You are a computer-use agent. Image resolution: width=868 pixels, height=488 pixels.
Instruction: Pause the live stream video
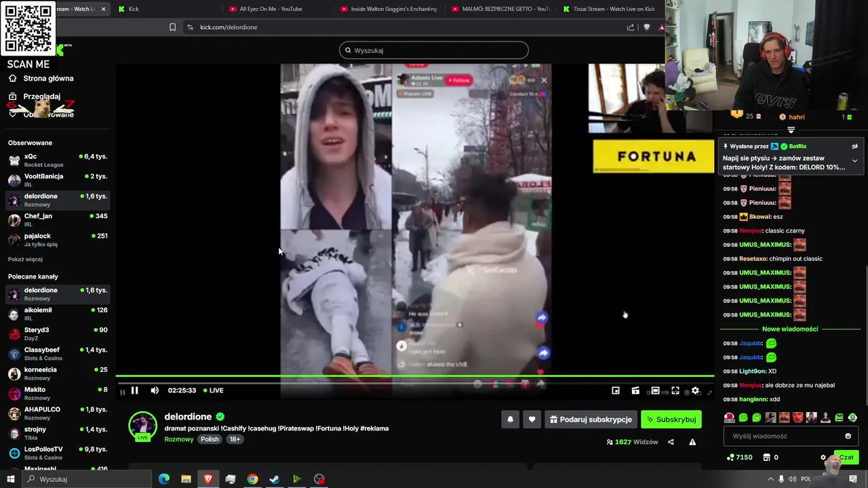click(134, 390)
